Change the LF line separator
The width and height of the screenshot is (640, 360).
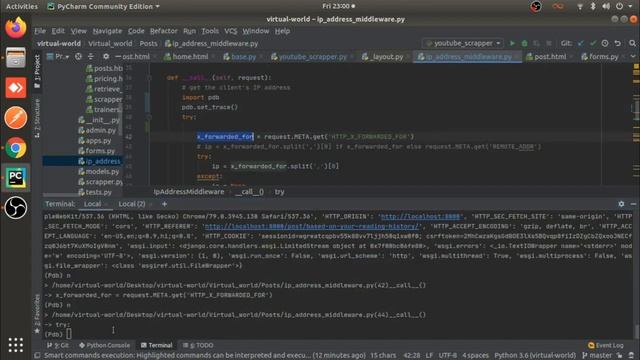429,356
